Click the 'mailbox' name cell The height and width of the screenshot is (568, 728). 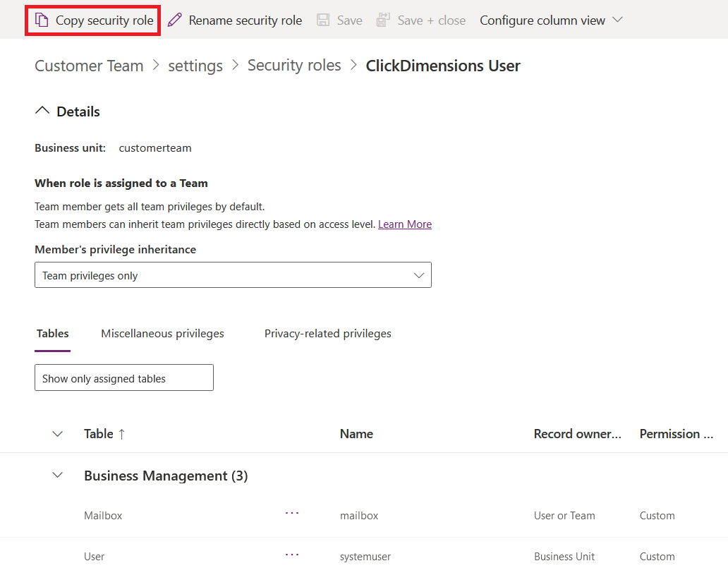pos(359,516)
